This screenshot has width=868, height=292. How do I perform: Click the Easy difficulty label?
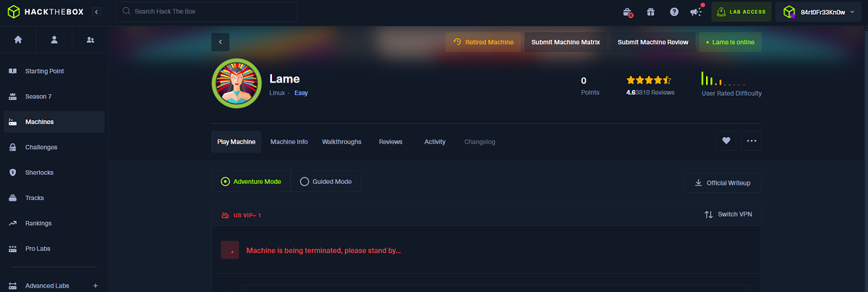click(301, 93)
